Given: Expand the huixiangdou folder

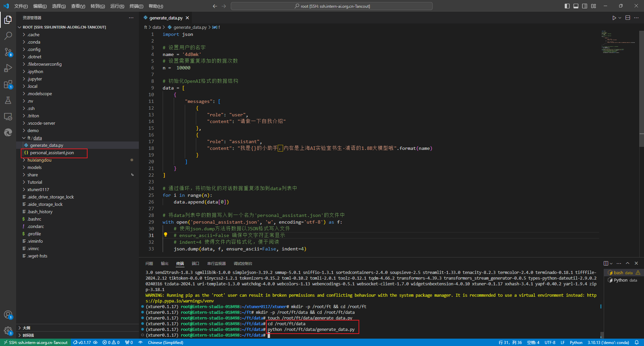Looking at the screenshot, I should (x=39, y=160).
